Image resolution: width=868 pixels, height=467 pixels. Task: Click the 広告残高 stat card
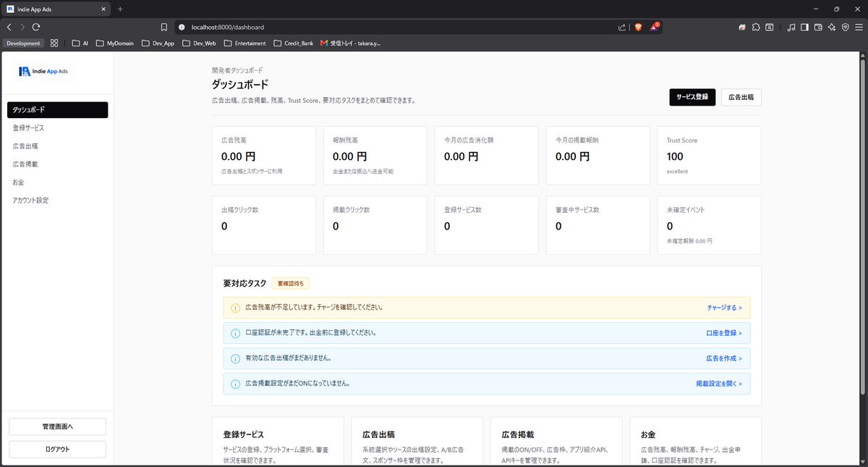pos(264,156)
